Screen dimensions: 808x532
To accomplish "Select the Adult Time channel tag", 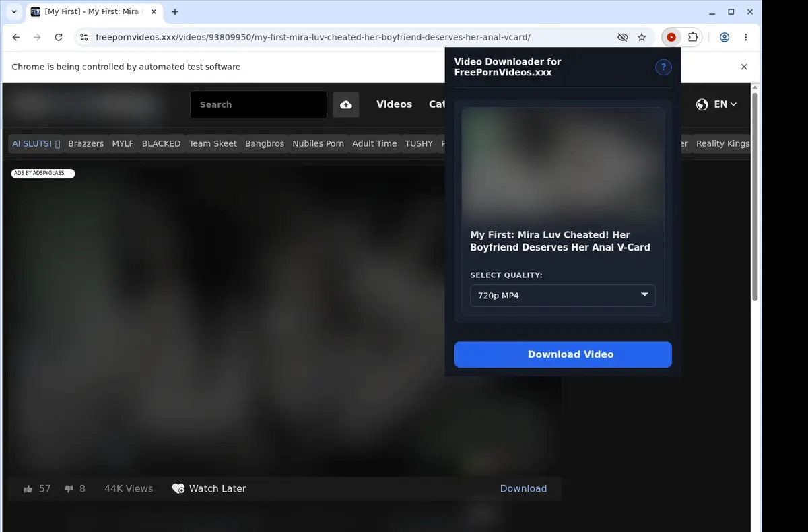I will click(374, 143).
